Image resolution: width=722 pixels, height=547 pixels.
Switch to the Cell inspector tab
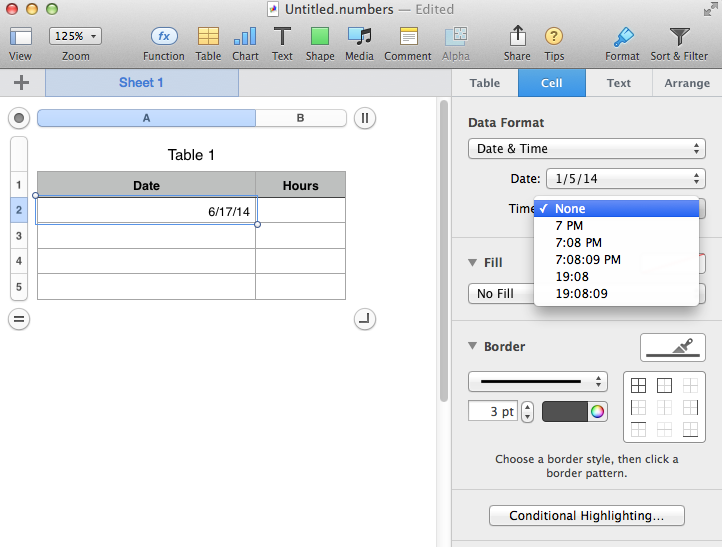click(552, 83)
